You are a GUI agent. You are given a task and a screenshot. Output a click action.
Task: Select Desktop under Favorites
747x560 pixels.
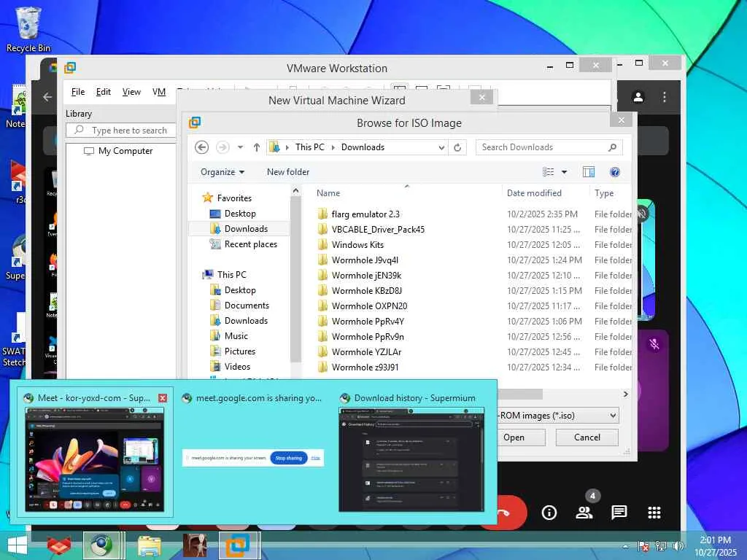pos(233,214)
